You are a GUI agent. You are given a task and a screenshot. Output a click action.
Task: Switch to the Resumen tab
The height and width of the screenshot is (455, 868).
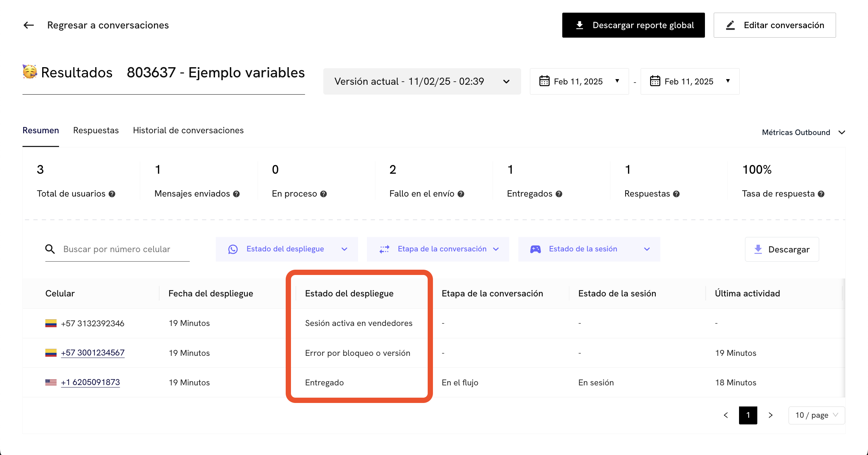point(41,130)
